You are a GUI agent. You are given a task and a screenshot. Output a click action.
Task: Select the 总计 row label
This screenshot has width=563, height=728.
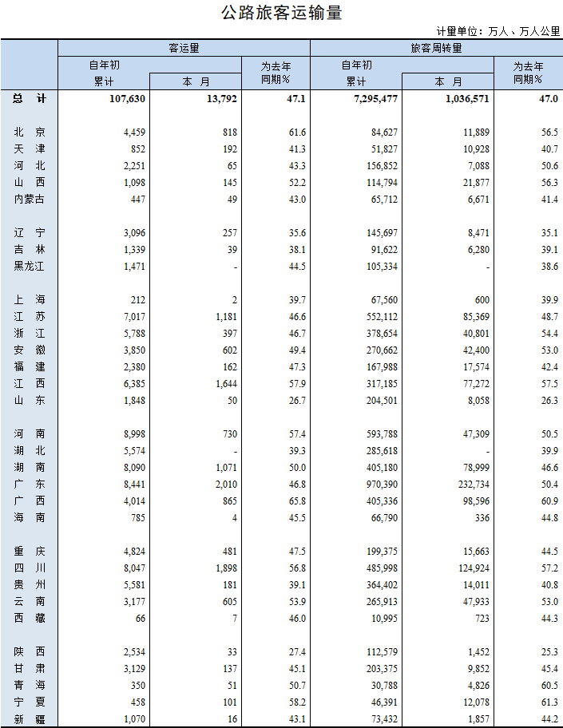pos(30,98)
